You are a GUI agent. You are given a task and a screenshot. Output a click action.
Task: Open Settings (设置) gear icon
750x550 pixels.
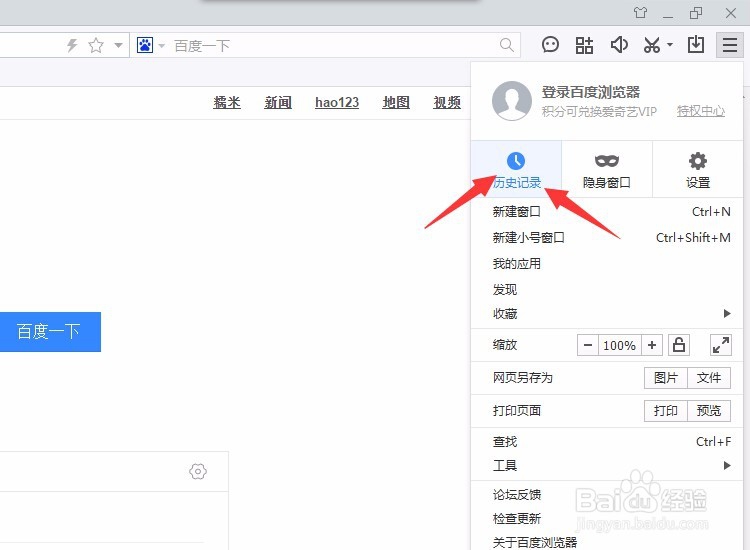tap(697, 161)
